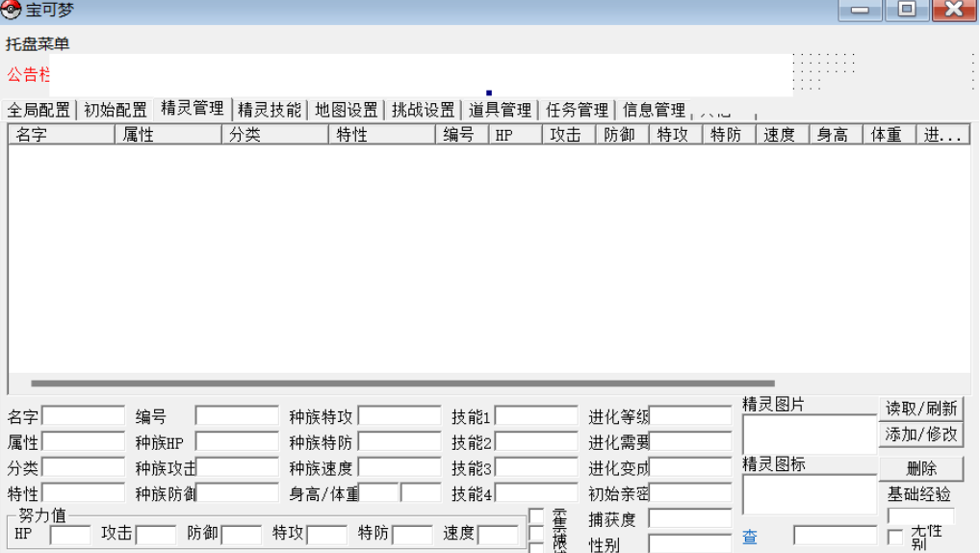Screen dimensions: 980x553
Task: Open the 初始配置 tab
Action: click(116, 110)
